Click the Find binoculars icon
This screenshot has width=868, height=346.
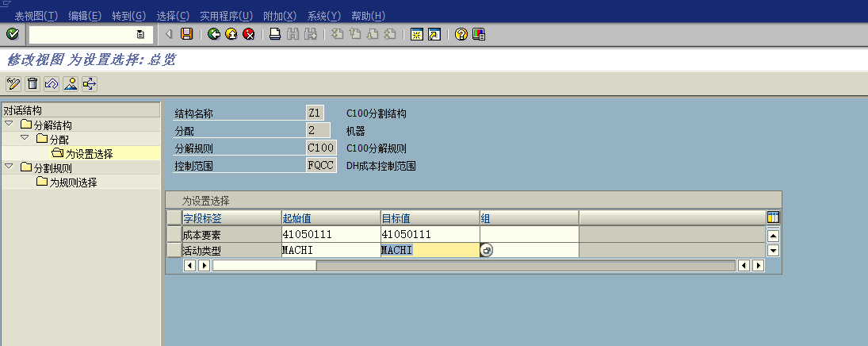293,34
